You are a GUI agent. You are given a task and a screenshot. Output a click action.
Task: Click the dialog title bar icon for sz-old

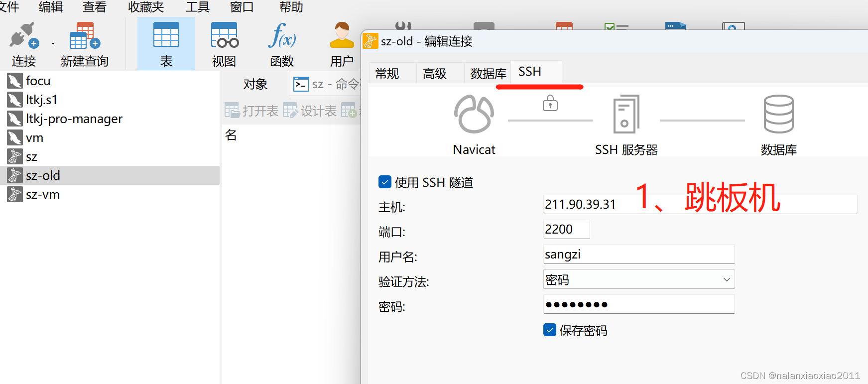coord(371,41)
